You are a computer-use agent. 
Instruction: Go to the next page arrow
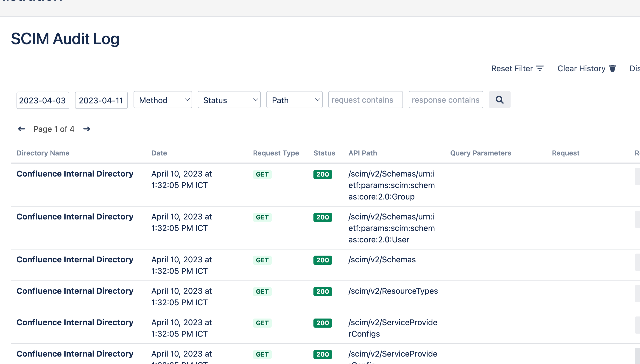[x=87, y=129]
